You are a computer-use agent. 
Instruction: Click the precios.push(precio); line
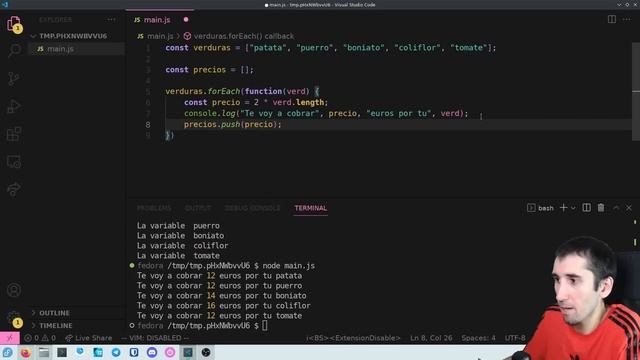tap(233, 124)
